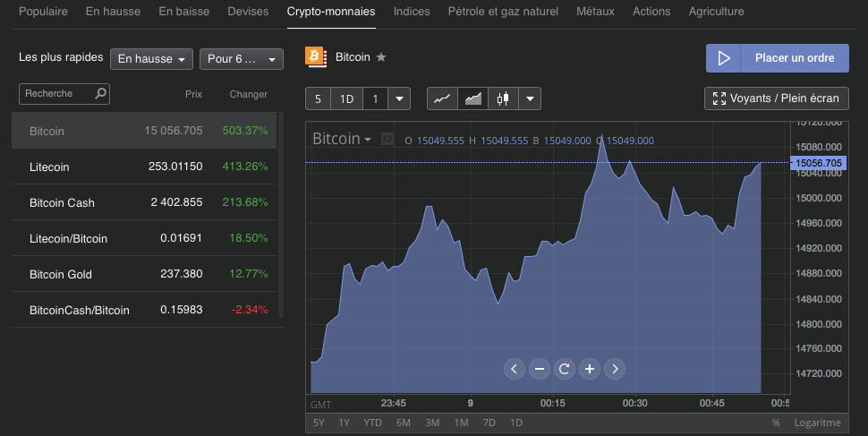
Task: Select the candlestick chart type icon
Action: coord(503,98)
